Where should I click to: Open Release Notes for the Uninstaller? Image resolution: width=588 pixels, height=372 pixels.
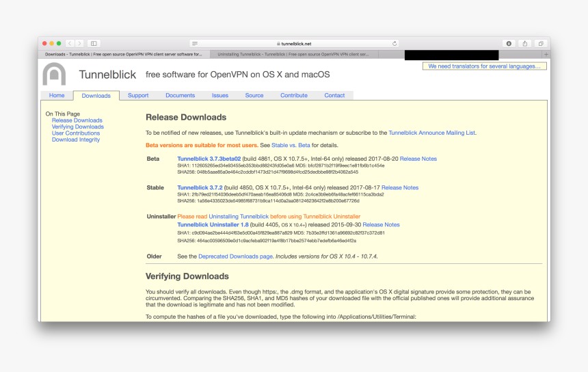click(x=381, y=224)
